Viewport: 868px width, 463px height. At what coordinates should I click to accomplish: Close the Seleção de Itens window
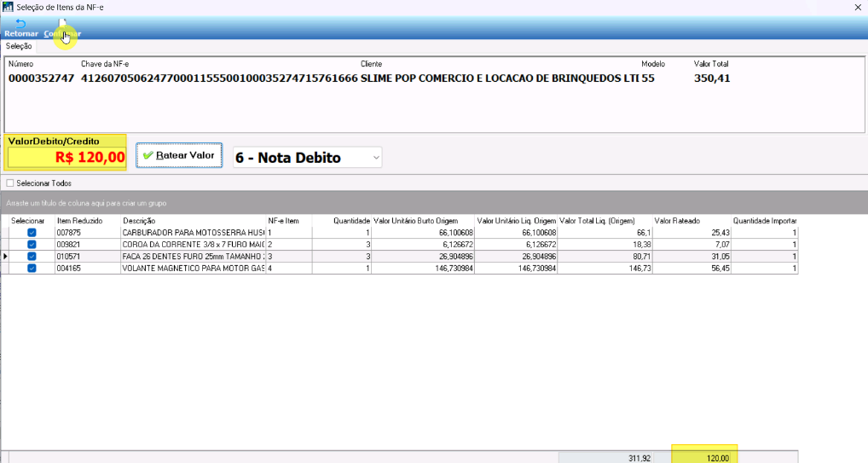point(858,7)
